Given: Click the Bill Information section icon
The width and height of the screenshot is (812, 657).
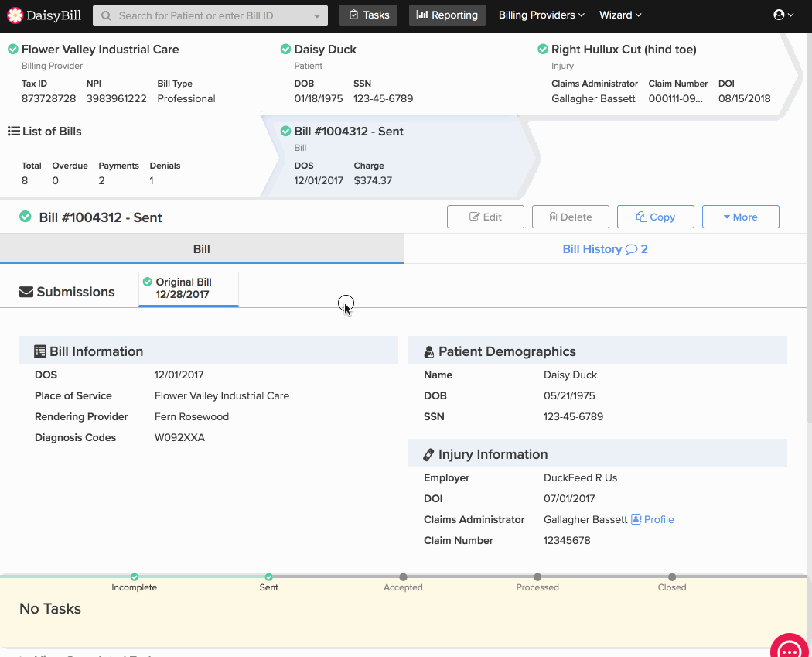Looking at the screenshot, I should 40,351.
